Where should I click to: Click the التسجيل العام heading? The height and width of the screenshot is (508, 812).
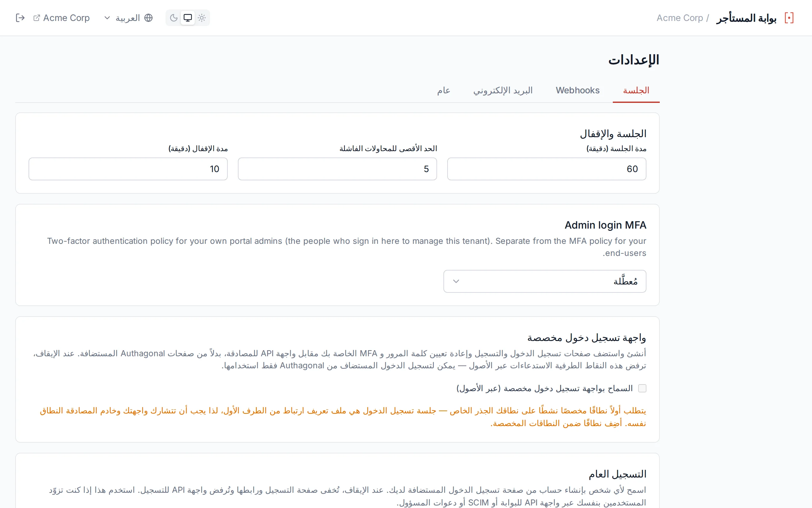coord(617,474)
